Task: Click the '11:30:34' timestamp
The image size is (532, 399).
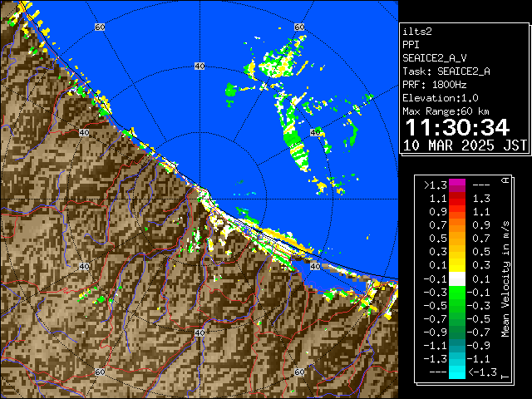Action: [x=457, y=127]
